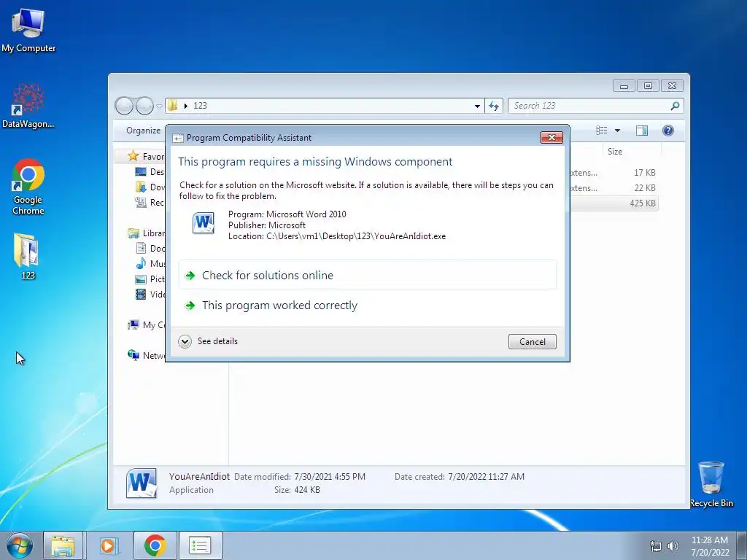Image resolution: width=747 pixels, height=560 pixels.
Task: Click the 123 breadcrumb in address bar
Action: coord(200,106)
